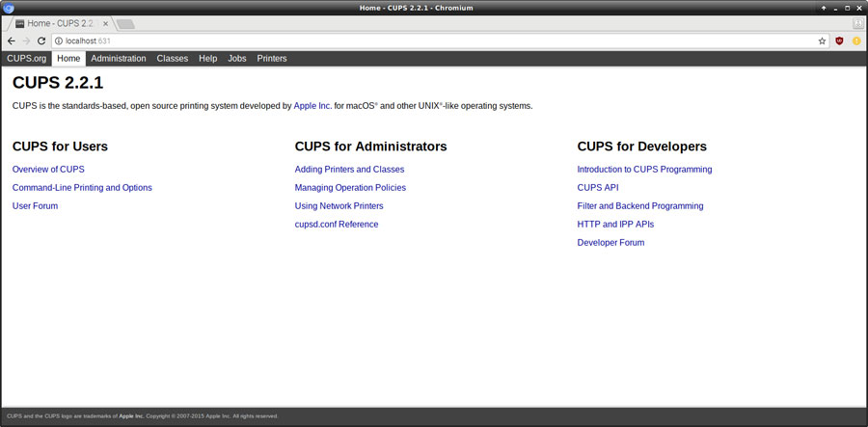
Task: Click the CUPS for Users heading
Action: [x=60, y=147]
